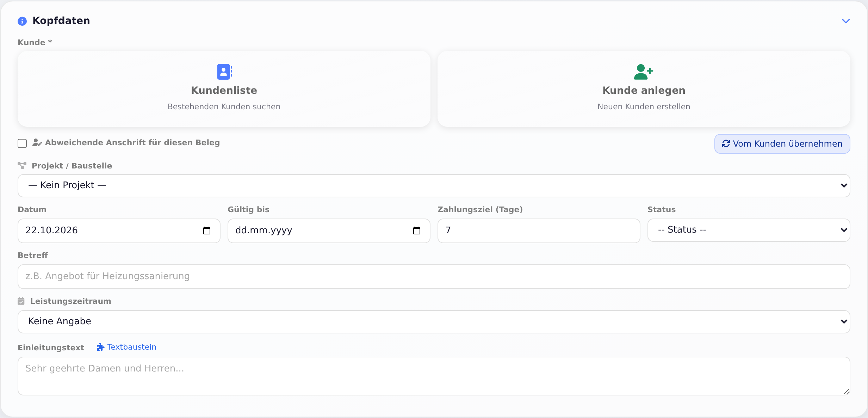The image size is (868, 418).
Task: Open calendar picker in Datum field
Action: pyautogui.click(x=207, y=230)
